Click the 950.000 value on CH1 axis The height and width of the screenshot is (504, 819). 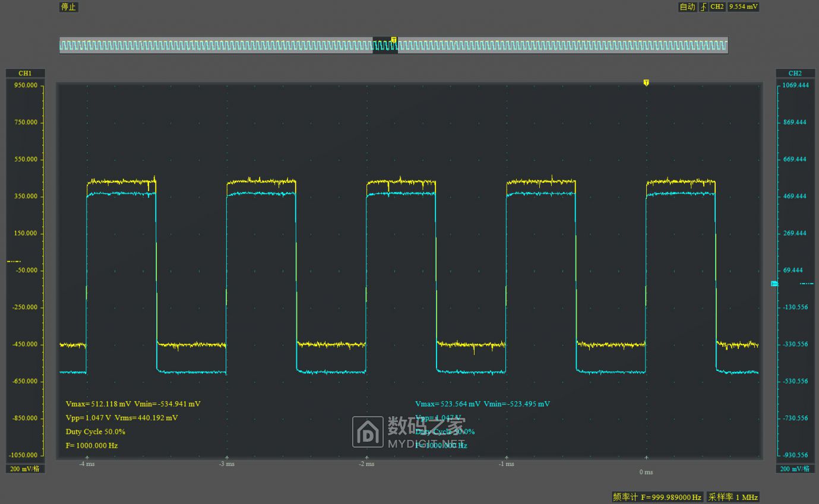pos(24,85)
